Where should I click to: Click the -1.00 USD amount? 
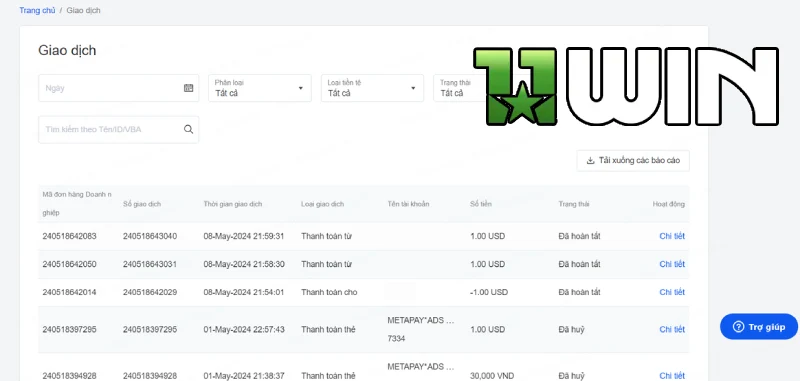pyautogui.click(x=489, y=292)
